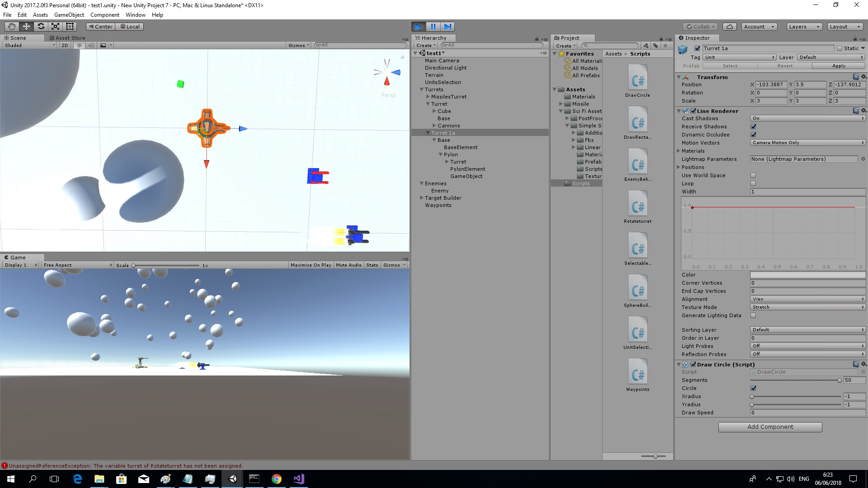Open Transform component gear menu
Viewport: 868px width, 488px height.
point(863,77)
